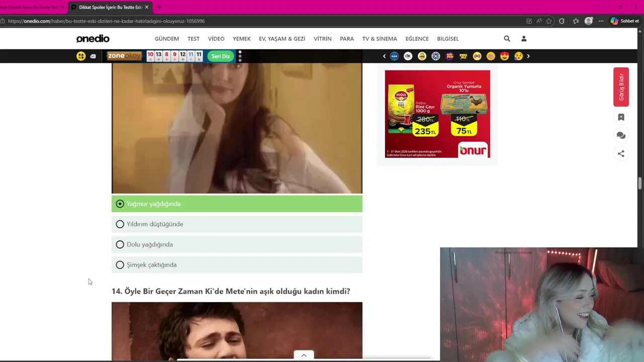The width and height of the screenshot is (644, 362).
Task: Open the BİLGİSEL menu item
Action: click(448, 39)
